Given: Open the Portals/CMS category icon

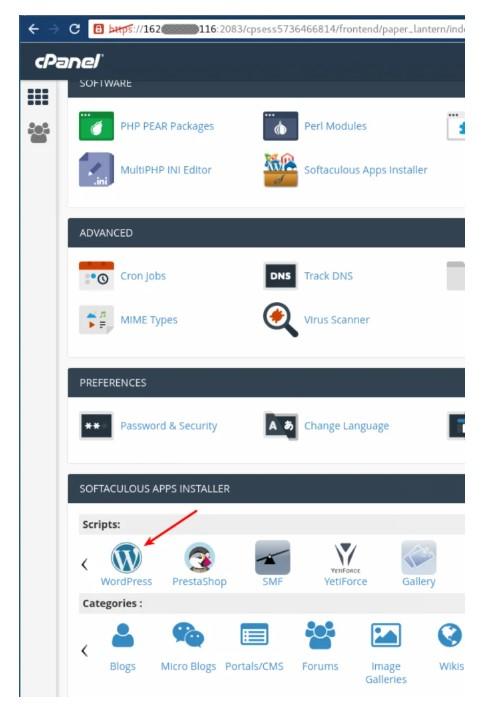Looking at the screenshot, I should point(254,635).
